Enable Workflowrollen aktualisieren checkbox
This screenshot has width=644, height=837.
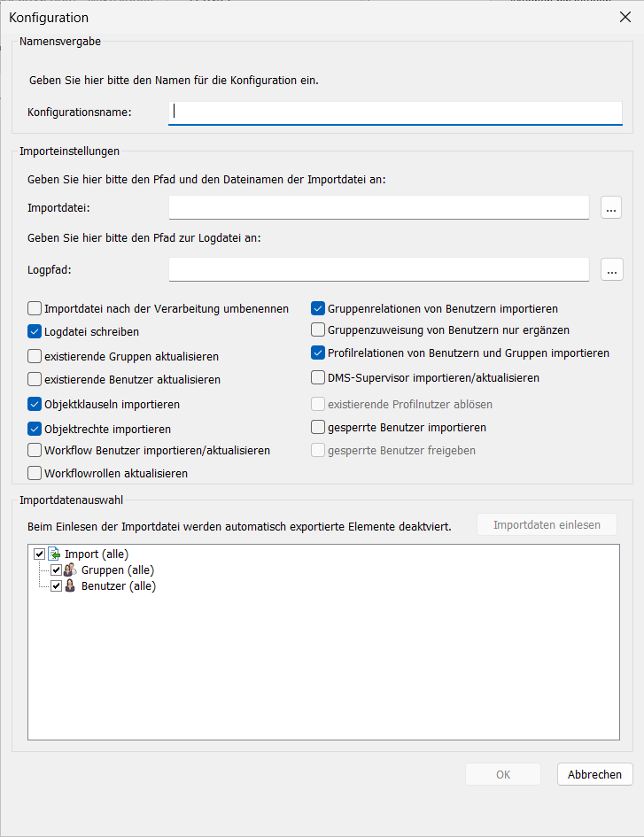(x=35, y=473)
